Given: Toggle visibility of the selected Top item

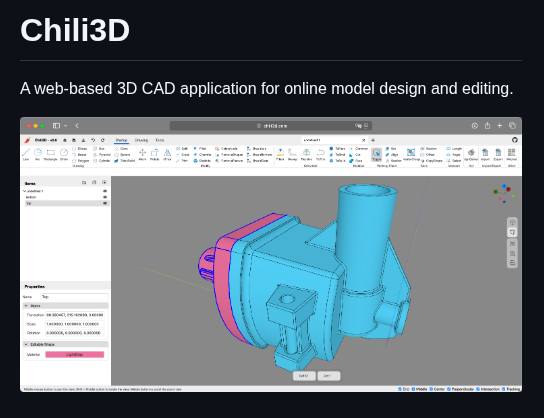Looking at the screenshot, I should click(105, 203).
